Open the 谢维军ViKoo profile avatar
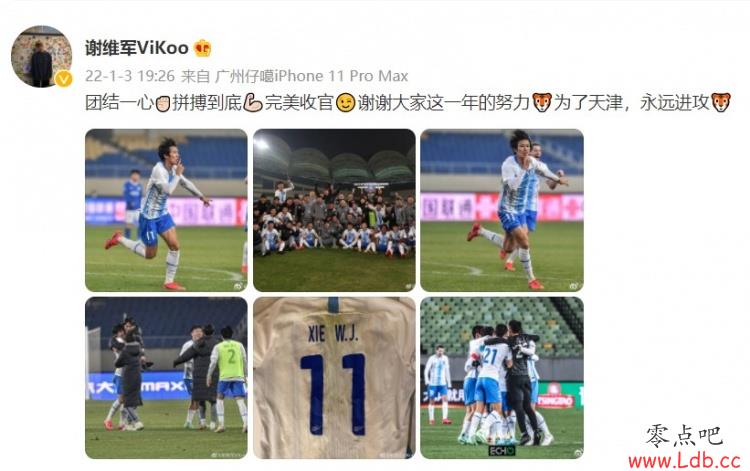This screenshot has height=471, width=750. [x=42, y=57]
